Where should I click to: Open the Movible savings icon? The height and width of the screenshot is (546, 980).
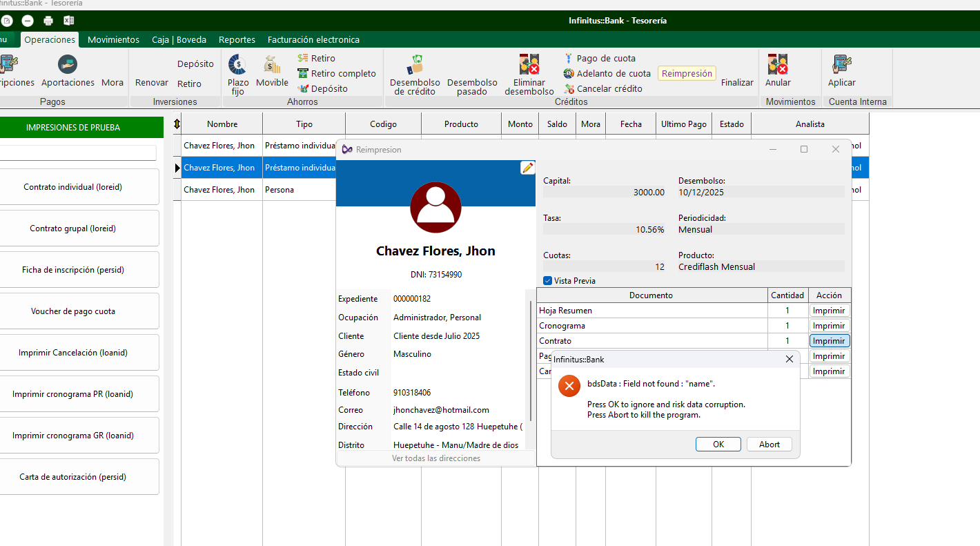pos(272,66)
